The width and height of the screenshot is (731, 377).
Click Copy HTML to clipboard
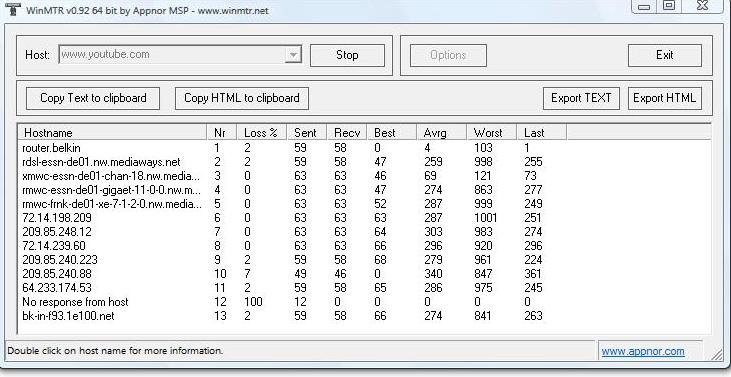click(241, 98)
